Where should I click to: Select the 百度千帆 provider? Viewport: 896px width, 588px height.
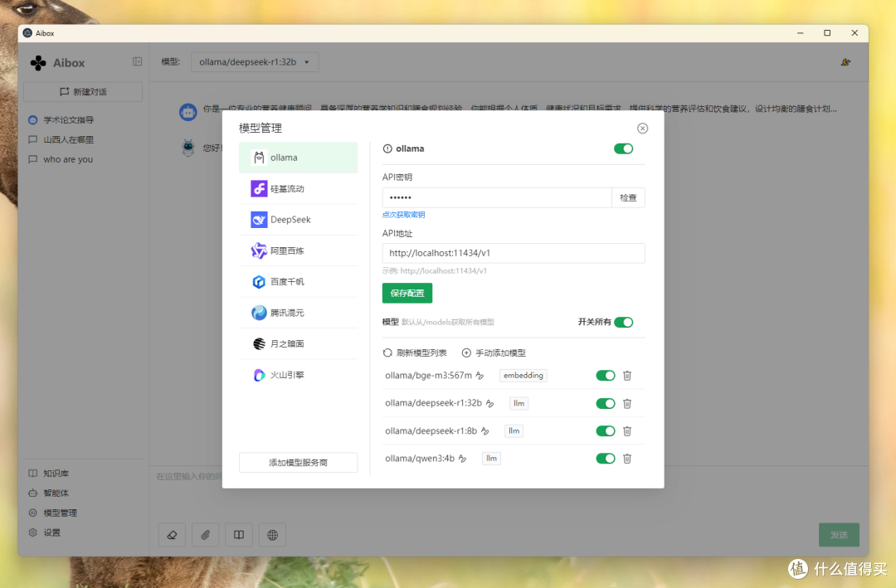click(x=299, y=282)
